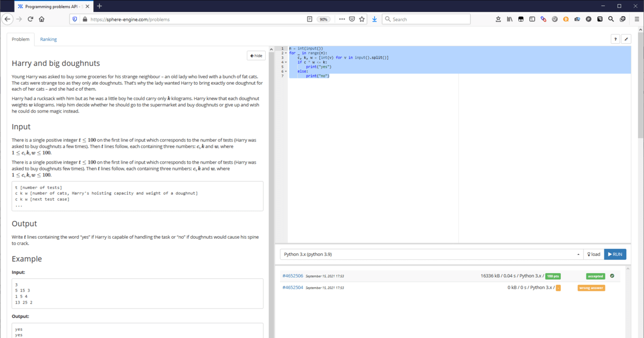Toggle the 100 pts badge on submission #4652506
The image size is (644, 338).
coord(553,276)
